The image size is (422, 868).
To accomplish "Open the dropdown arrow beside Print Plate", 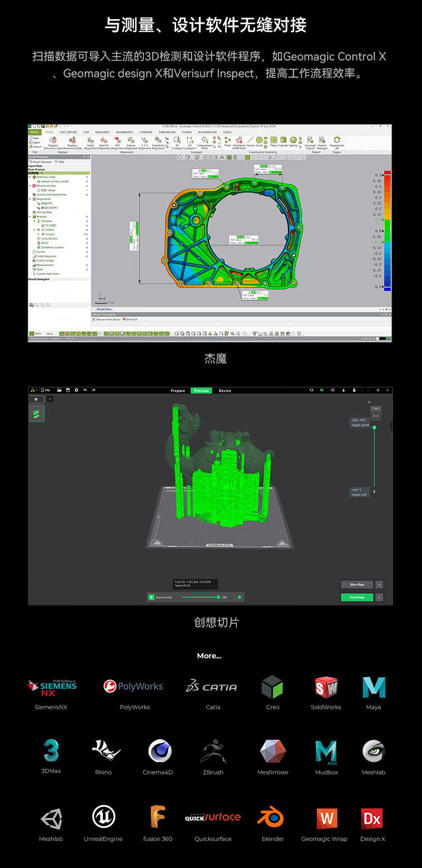I will click(x=379, y=597).
